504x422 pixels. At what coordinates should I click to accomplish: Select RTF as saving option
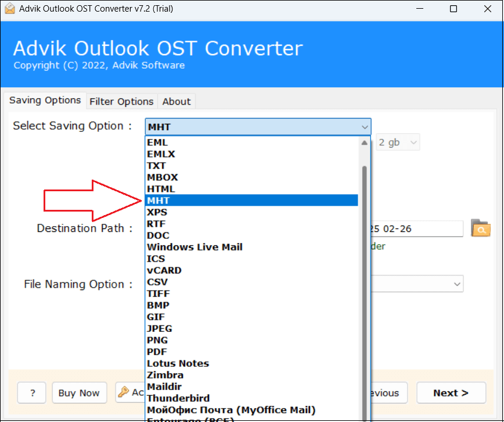click(x=251, y=224)
